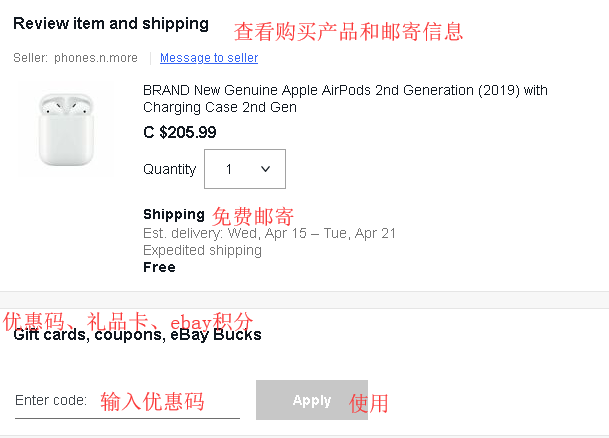This screenshot has height=438, width=609.
Task: Click the Quantity label text
Action: pyautogui.click(x=169, y=169)
